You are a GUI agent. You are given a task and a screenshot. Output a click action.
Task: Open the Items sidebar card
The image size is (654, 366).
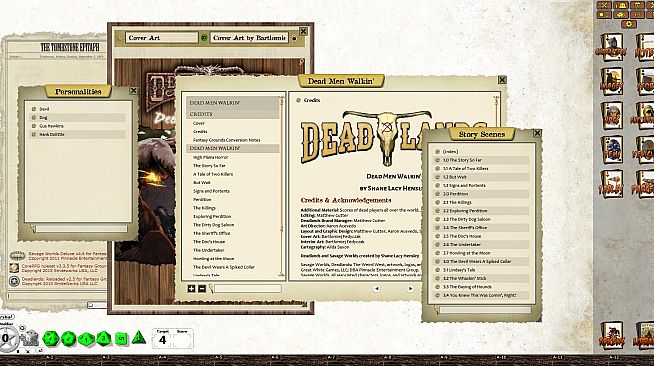point(611,150)
